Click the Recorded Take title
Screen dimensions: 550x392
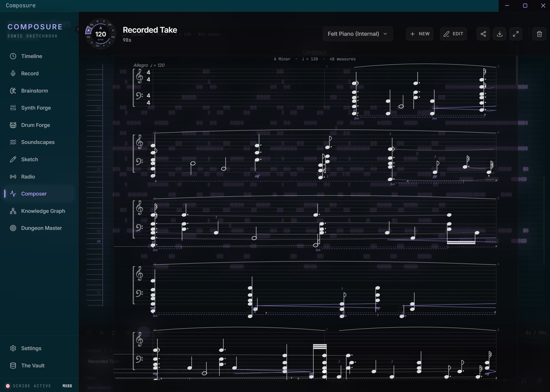150,30
